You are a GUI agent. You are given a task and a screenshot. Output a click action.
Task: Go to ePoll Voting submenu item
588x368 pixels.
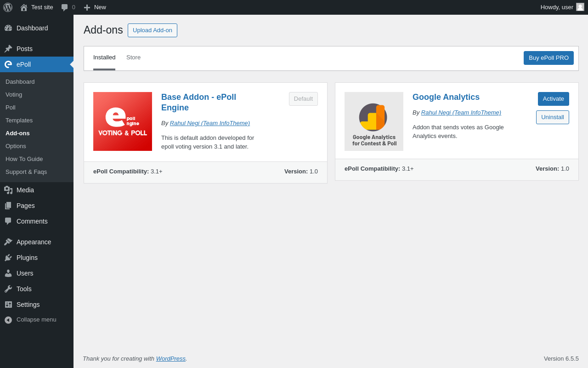point(14,95)
